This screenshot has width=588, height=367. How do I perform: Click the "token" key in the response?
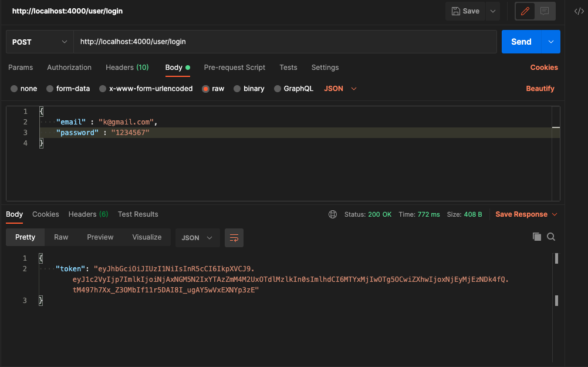coord(70,269)
